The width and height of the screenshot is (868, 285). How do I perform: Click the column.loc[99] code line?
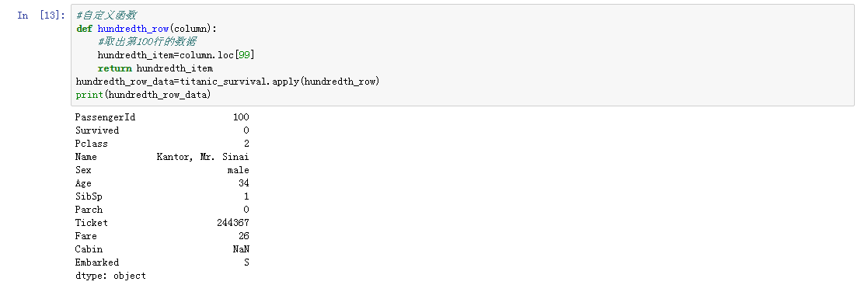[x=176, y=55]
